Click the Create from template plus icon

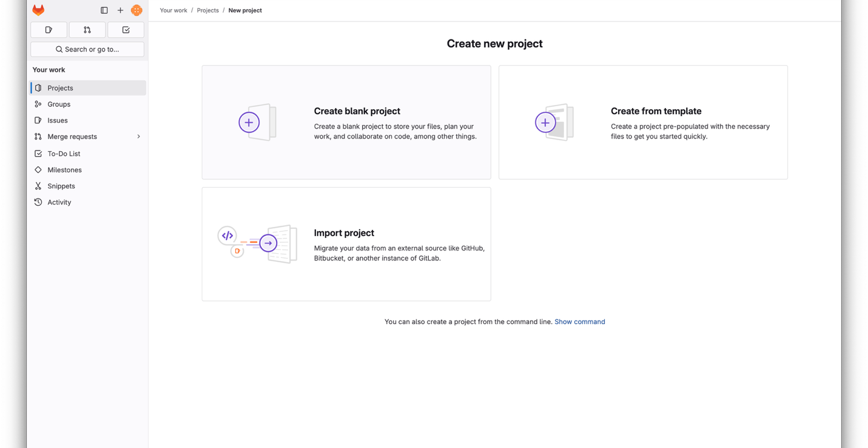[x=545, y=122]
